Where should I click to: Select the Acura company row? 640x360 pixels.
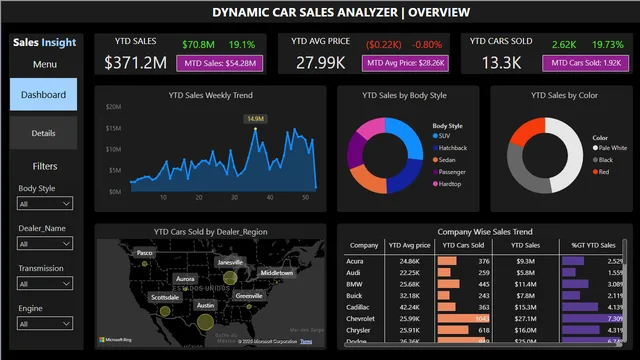click(483, 261)
